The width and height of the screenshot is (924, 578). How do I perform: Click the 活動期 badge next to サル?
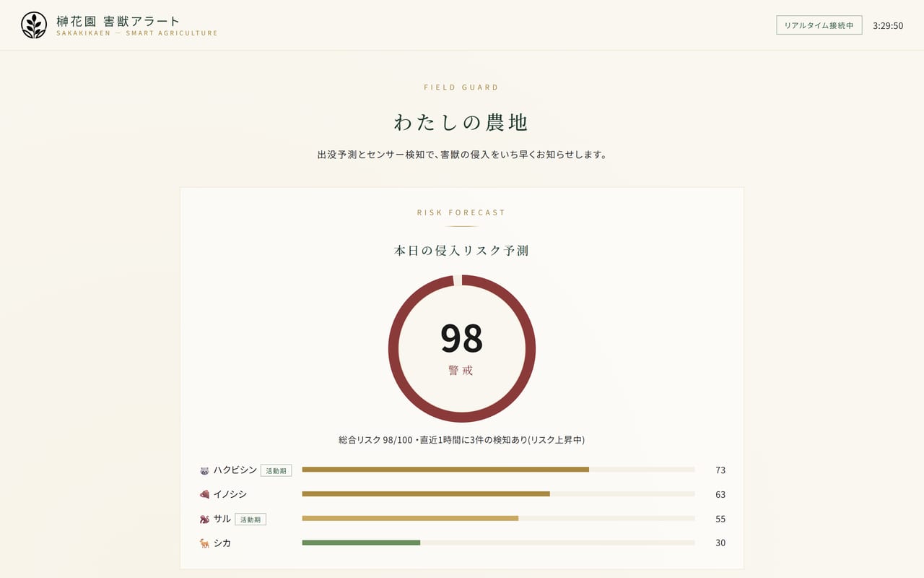click(x=250, y=519)
